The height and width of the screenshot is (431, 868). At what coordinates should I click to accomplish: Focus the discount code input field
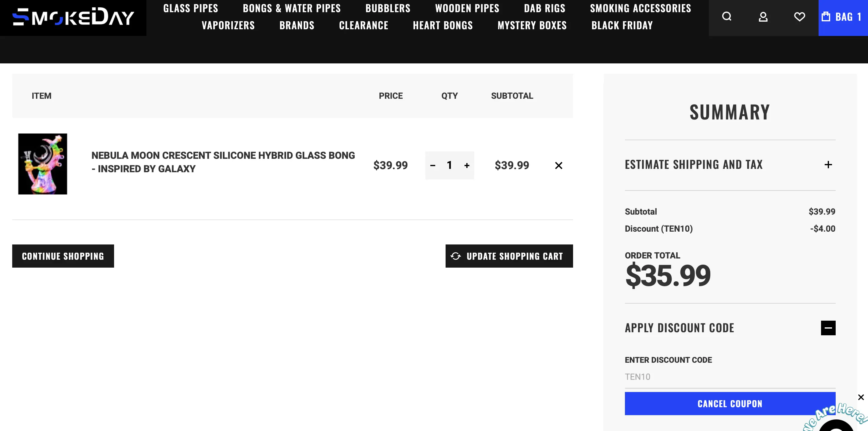(730, 377)
